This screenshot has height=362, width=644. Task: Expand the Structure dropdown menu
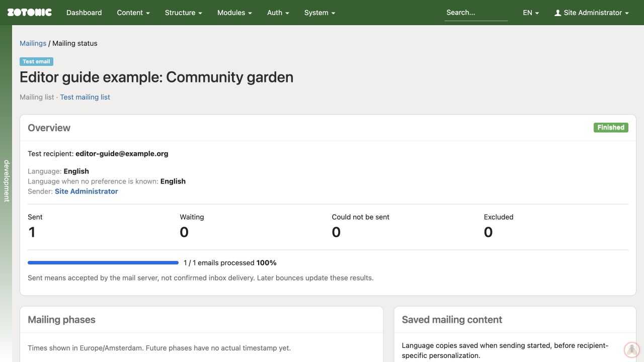tap(184, 13)
